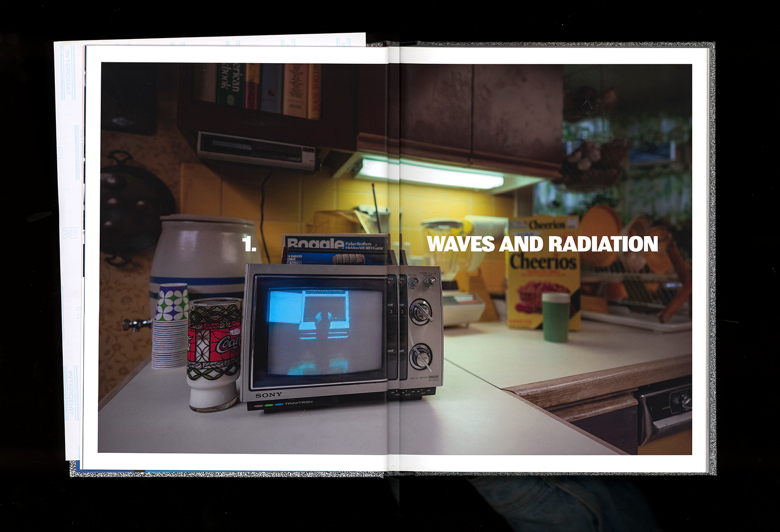The height and width of the screenshot is (532, 780).
Task: Click the "WAVES AND RADIATION" chapter title
Action: (x=542, y=244)
